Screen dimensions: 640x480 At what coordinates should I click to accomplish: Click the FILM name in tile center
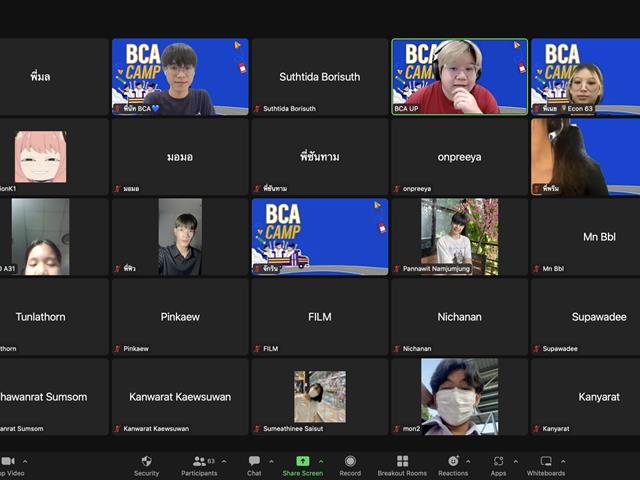(320, 317)
